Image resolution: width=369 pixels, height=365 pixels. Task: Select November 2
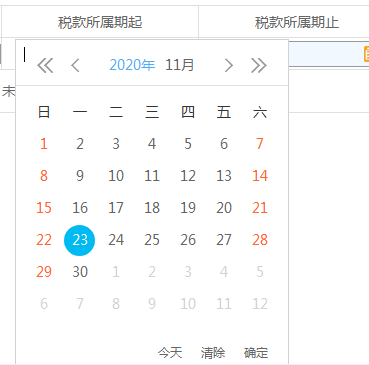[x=80, y=144]
